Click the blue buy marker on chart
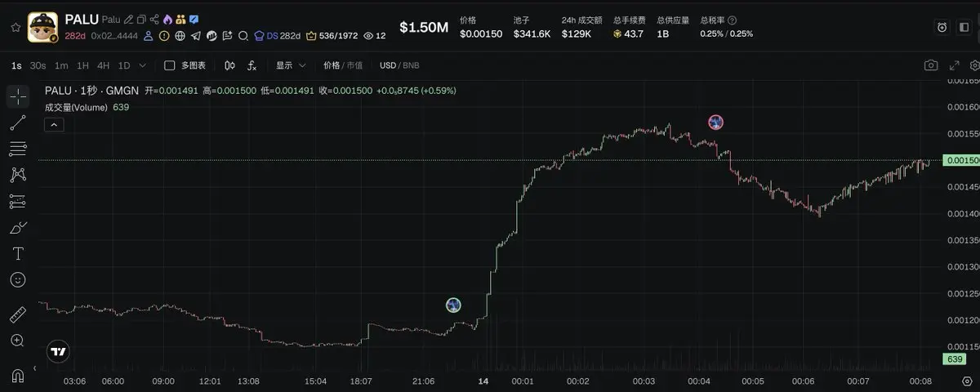Viewport: 980px width, 392px height. [x=453, y=305]
